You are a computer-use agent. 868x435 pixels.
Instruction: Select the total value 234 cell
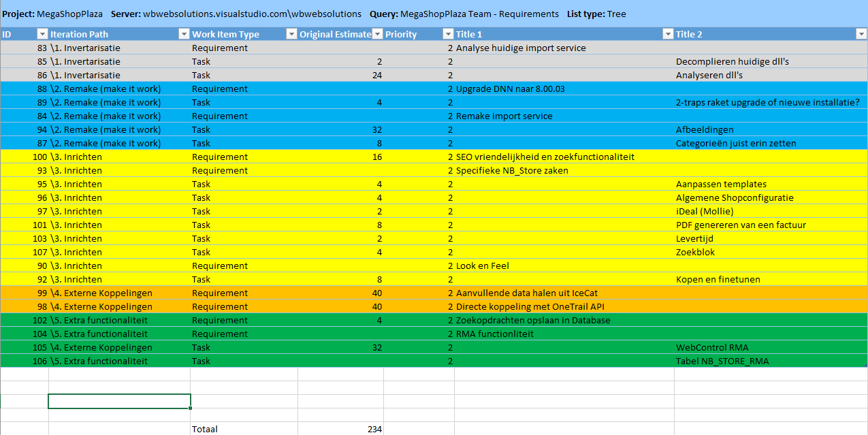[x=340, y=429]
